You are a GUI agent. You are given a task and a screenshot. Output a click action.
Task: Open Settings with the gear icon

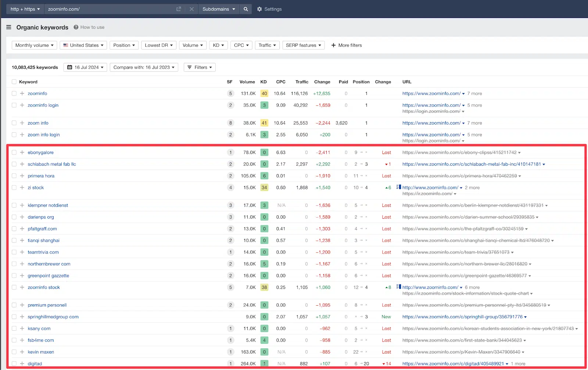point(259,9)
